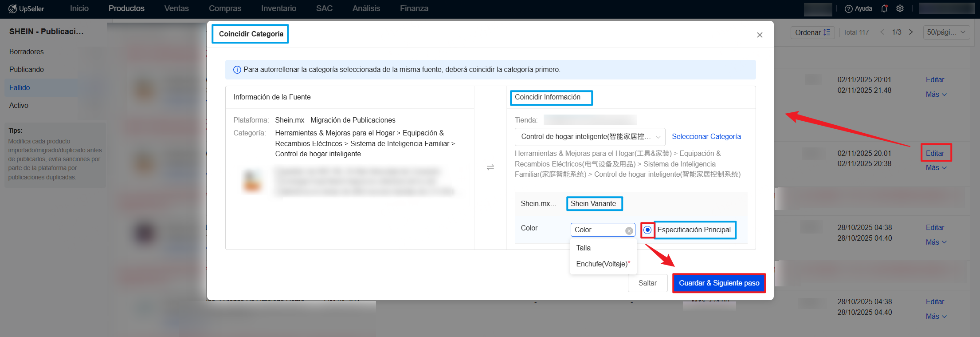Click the Seleccionar Categoría link
The height and width of the screenshot is (337, 980).
(x=706, y=137)
